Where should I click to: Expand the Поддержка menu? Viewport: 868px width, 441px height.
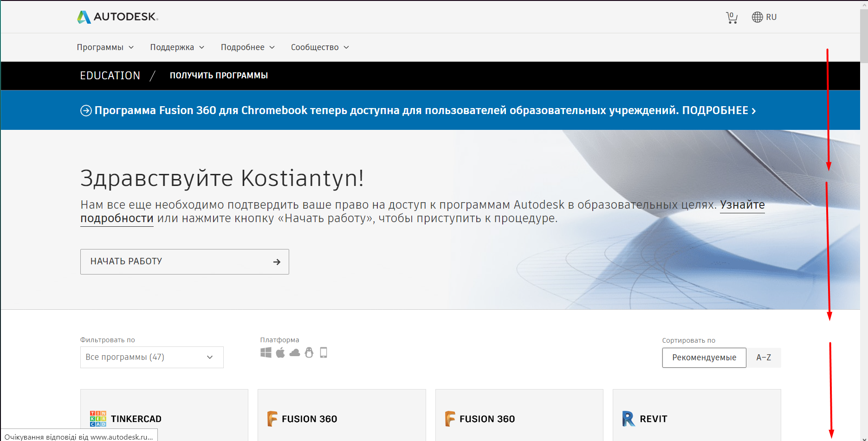[x=177, y=47]
